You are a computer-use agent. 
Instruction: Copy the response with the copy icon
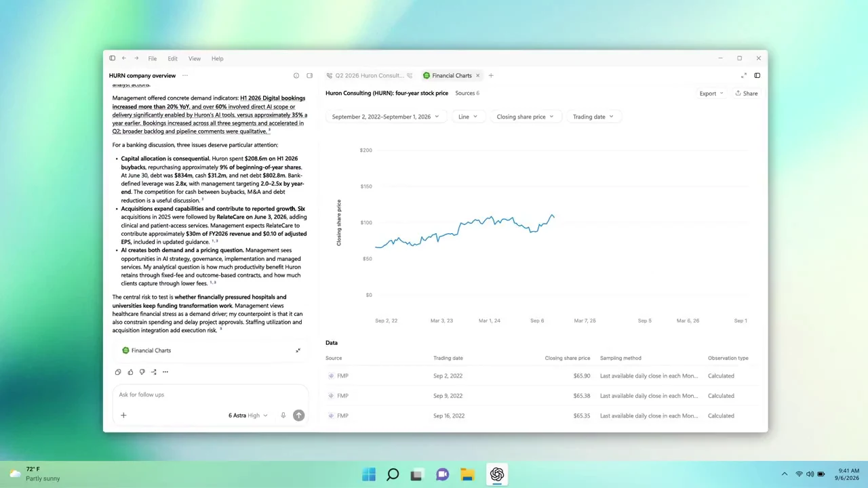pos(118,372)
